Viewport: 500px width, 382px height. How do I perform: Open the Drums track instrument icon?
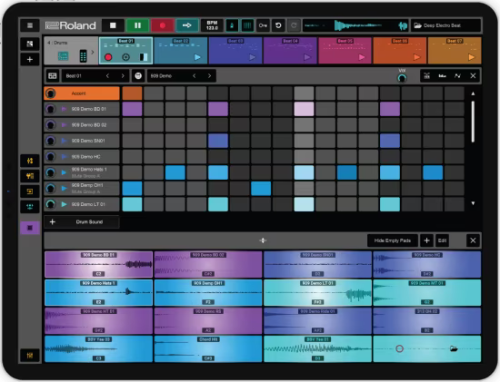tap(63, 56)
